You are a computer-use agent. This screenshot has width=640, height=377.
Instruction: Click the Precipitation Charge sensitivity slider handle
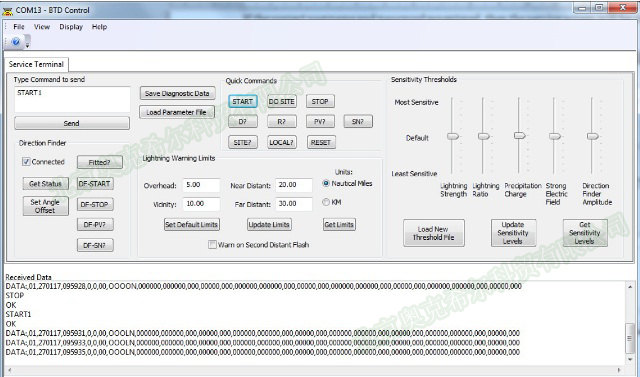pos(520,135)
